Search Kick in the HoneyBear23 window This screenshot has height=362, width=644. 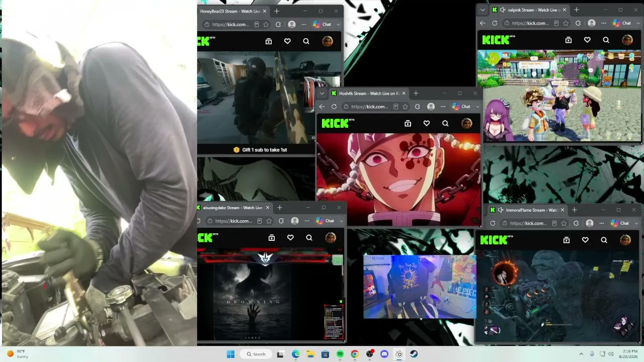(x=306, y=41)
